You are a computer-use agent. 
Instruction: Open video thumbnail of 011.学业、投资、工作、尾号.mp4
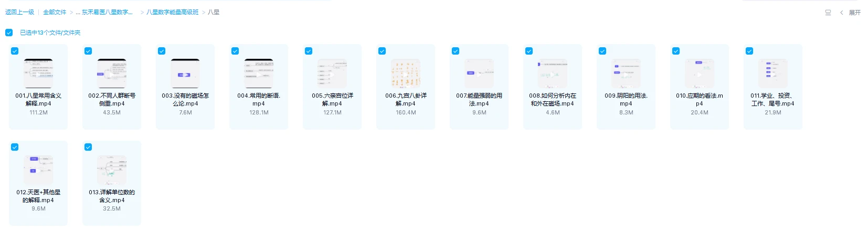[x=773, y=74]
